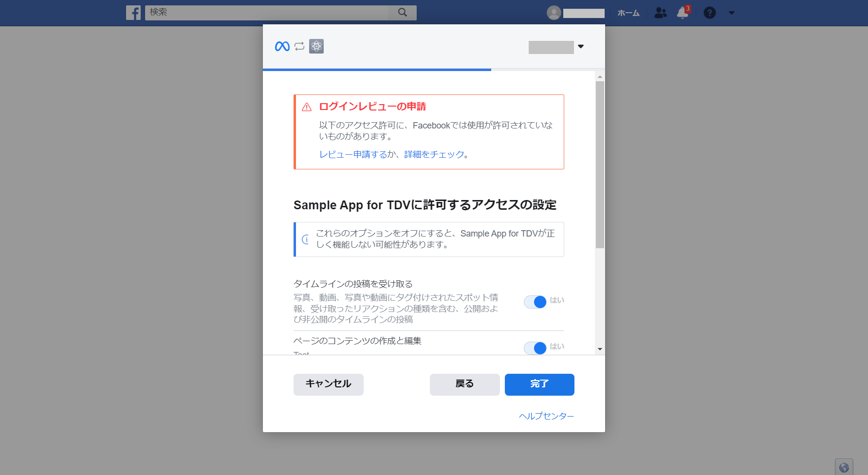Viewport: 868px width, 475px height.
Task: Click the Facebook logo in the top bar
Action: (x=133, y=13)
